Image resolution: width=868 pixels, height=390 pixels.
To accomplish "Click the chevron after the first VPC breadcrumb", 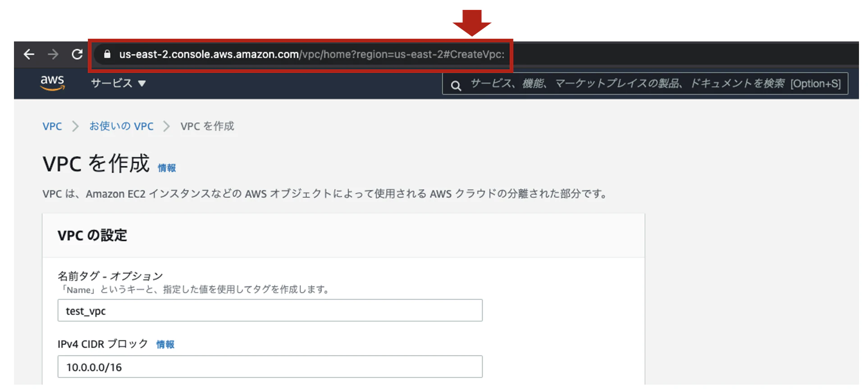I will (x=75, y=127).
